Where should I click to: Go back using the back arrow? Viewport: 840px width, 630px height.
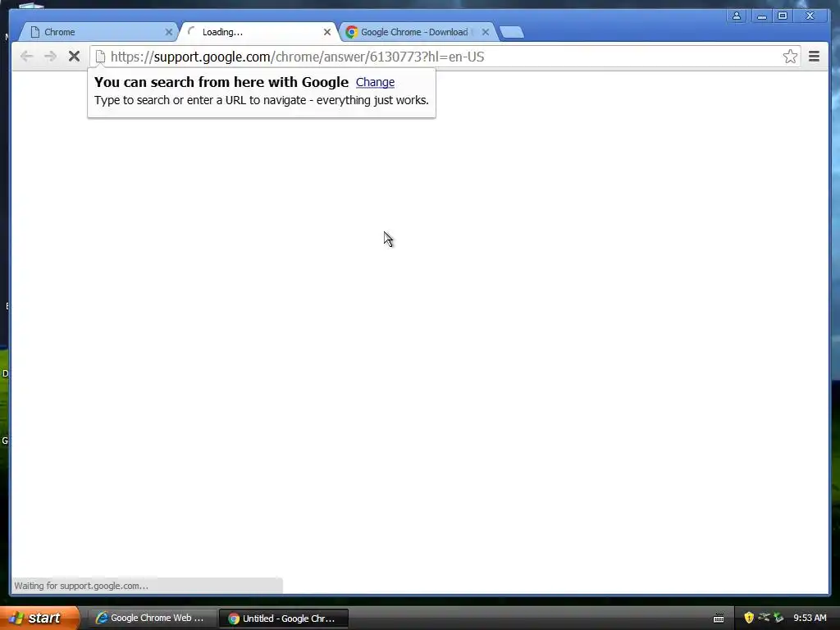[26, 57]
